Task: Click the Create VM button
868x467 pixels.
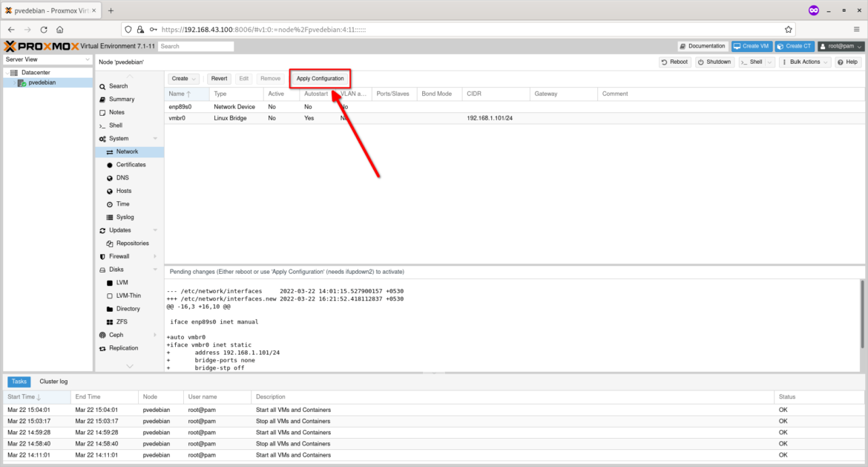Action: click(752, 47)
